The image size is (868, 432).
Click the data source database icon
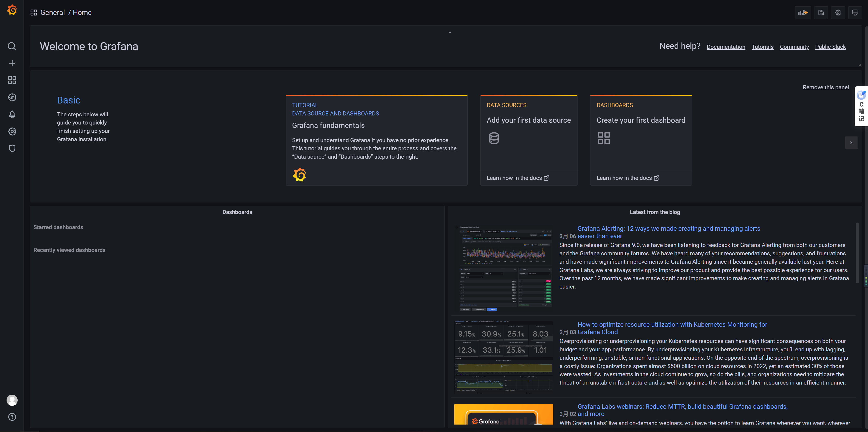[494, 138]
